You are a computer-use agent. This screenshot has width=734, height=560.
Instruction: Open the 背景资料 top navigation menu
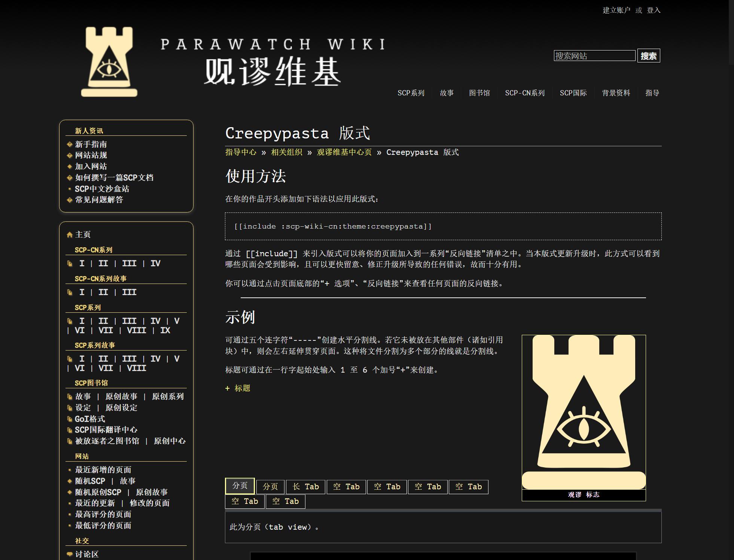click(616, 93)
